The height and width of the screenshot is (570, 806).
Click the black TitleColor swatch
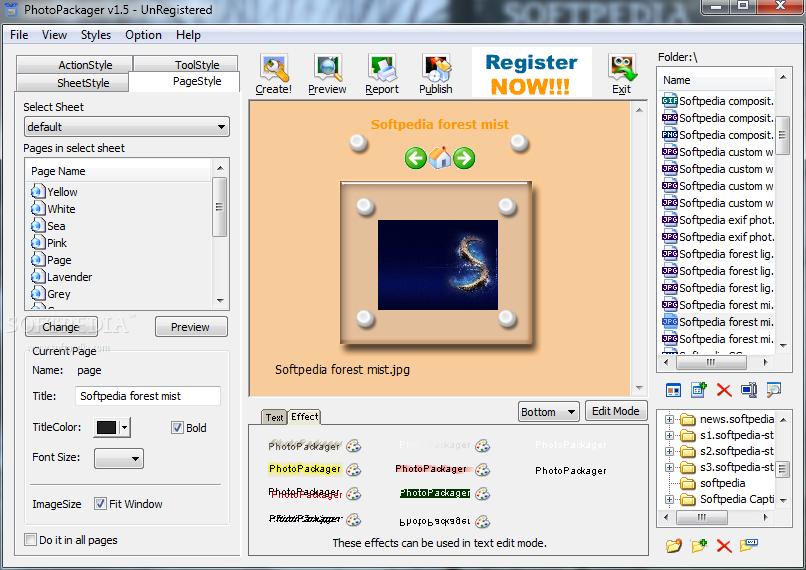coord(106,427)
